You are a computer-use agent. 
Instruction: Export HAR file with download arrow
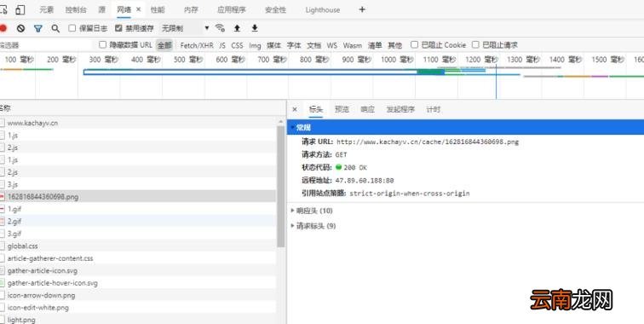[255, 28]
